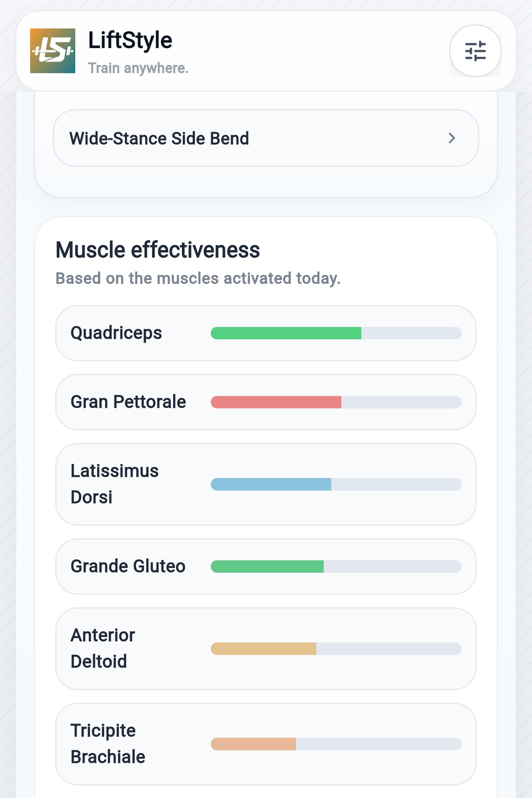Click the Train anywhere tagline
Screen dimensions: 532x798
tap(138, 68)
